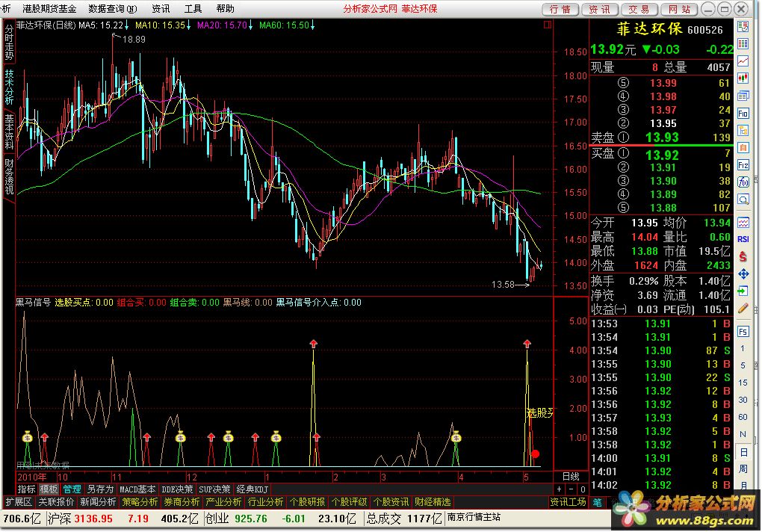Viewport: 762px width, 532px height.
Task: Open the trend line chart icon in right toolbar
Action: tap(743, 61)
